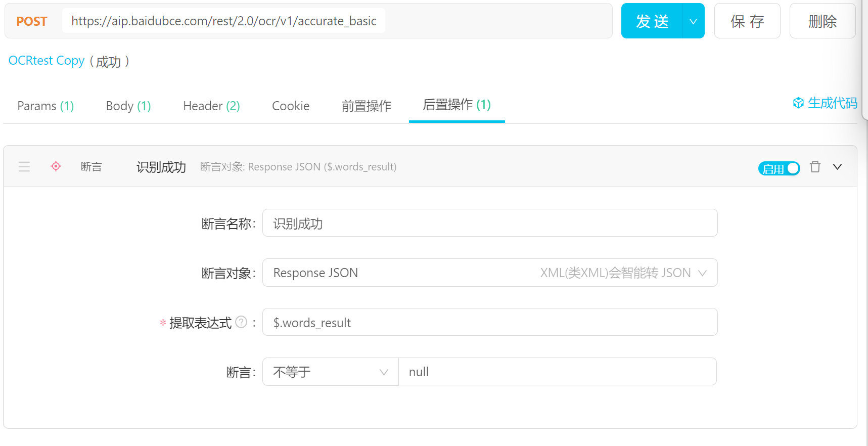Screen dimensions: 868x446
Task: Switch to the Header tab
Action: [211, 106]
